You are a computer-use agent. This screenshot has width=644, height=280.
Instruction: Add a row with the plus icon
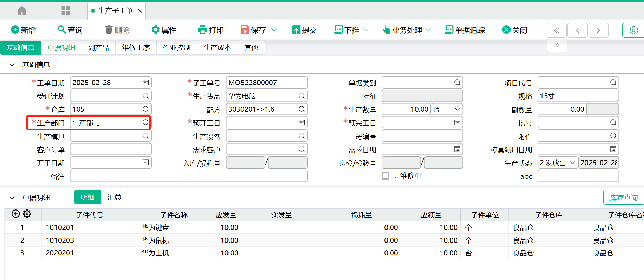(16, 214)
